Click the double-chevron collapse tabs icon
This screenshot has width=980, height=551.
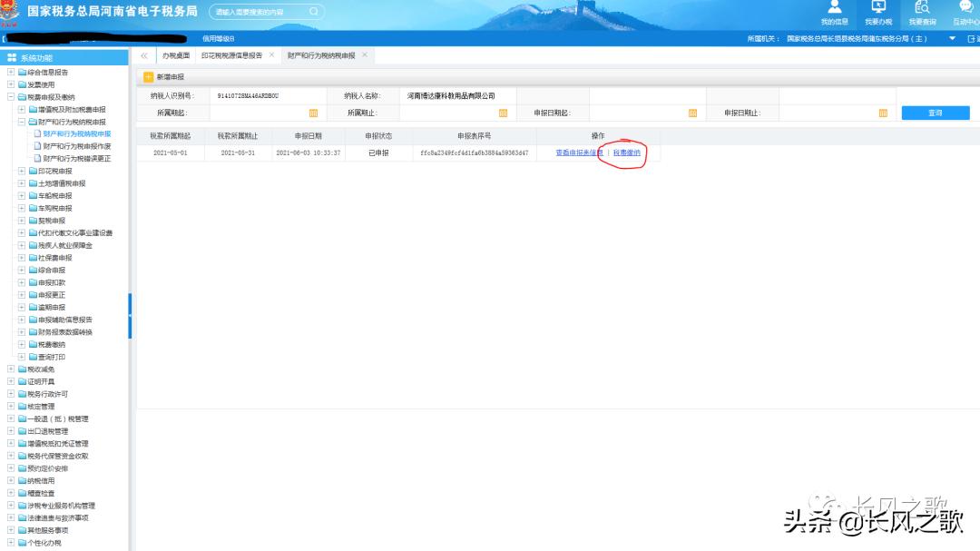143,56
